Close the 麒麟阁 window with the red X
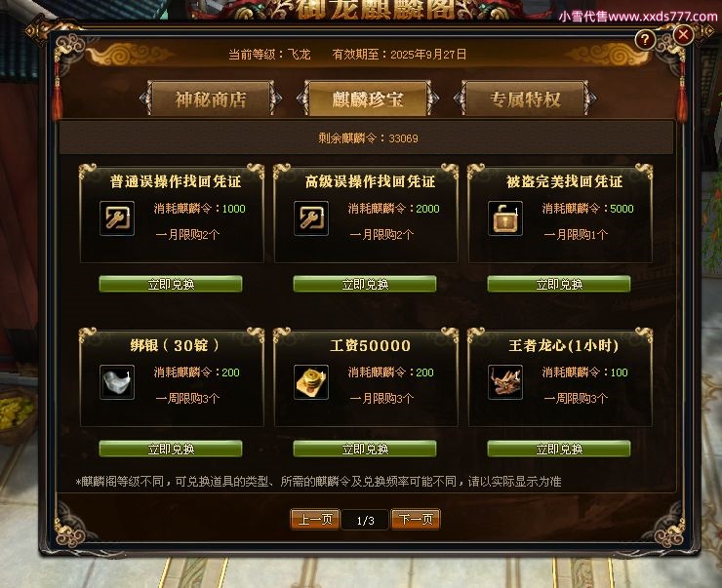Screen dimensions: 722x588 click(683, 34)
